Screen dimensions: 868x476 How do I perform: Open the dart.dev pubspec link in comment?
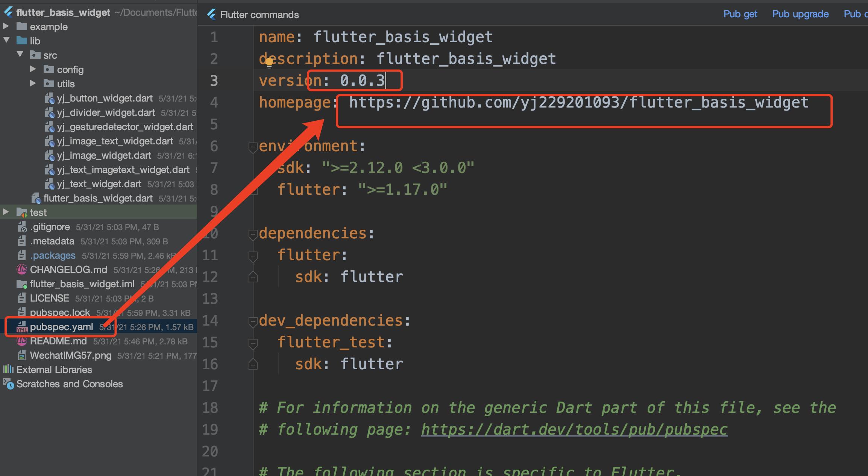[574, 429]
